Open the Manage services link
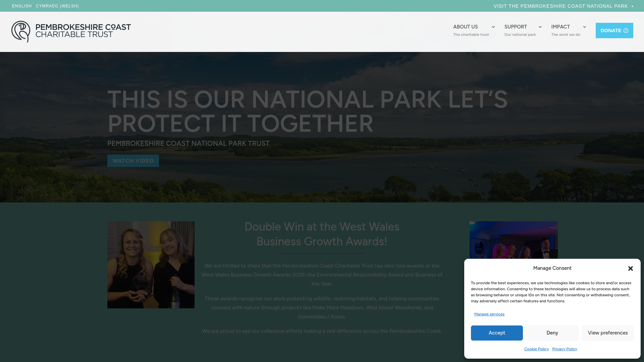 point(489,314)
